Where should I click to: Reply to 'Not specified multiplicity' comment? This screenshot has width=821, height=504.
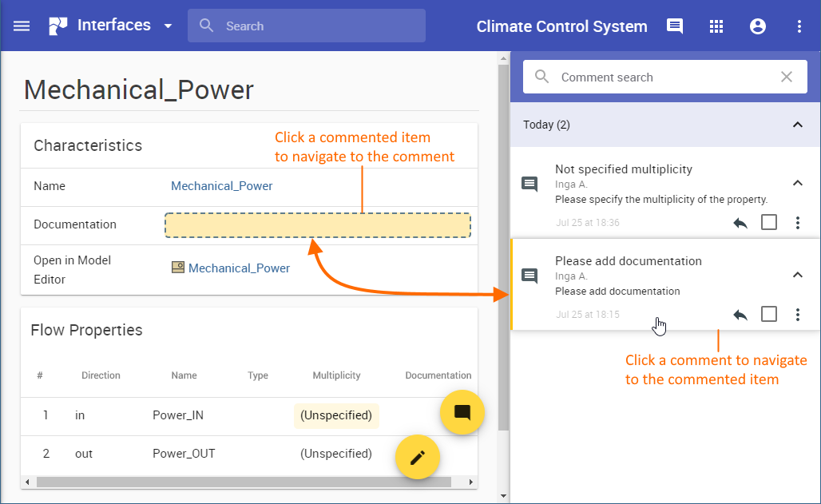[x=740, y=223]
